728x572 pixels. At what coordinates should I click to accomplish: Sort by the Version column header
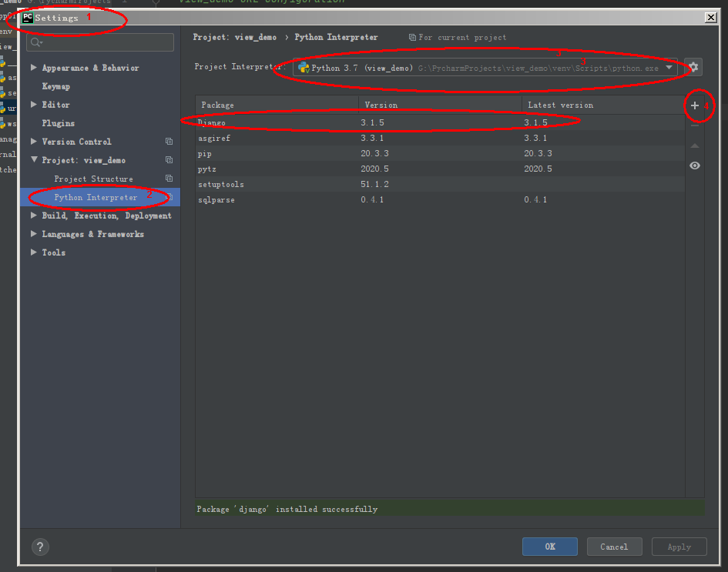(x=440, y=105)
